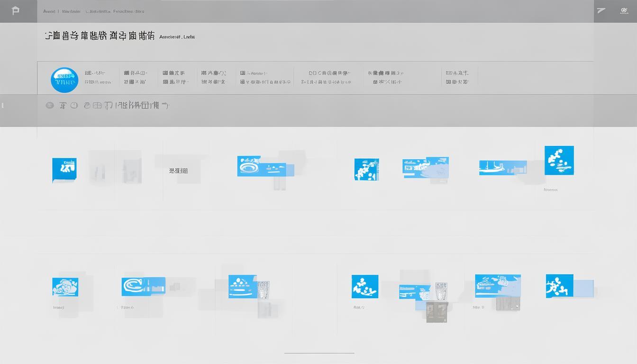This screenshot has height=364, width=637.
Task: Click the horizontal line at bottom center
Action: pyautogui.click(x=319, y=353)
